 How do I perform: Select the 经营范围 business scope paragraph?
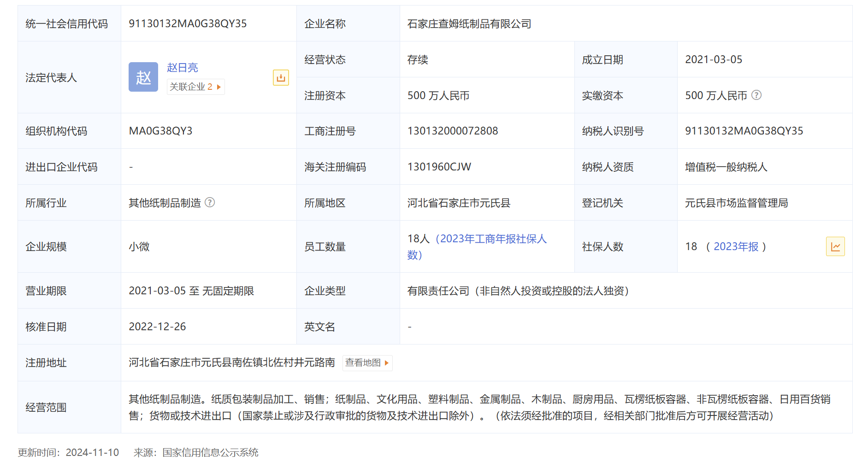[479, 407]
